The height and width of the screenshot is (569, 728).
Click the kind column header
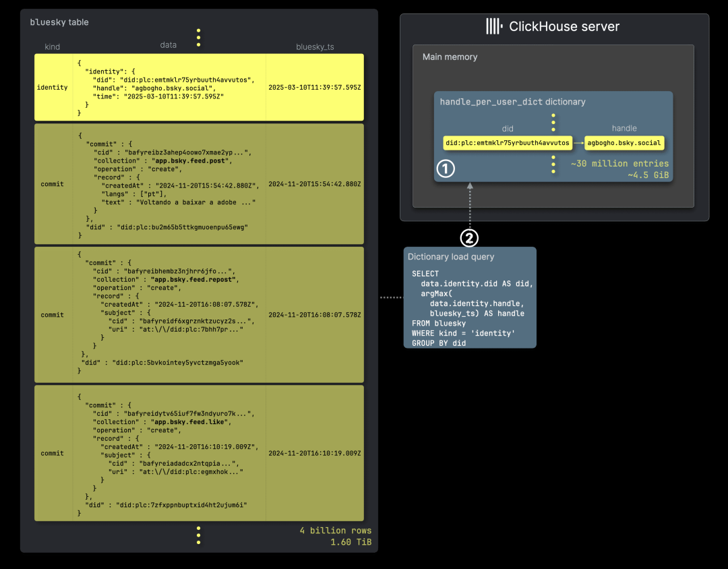[x=52, y=47]
